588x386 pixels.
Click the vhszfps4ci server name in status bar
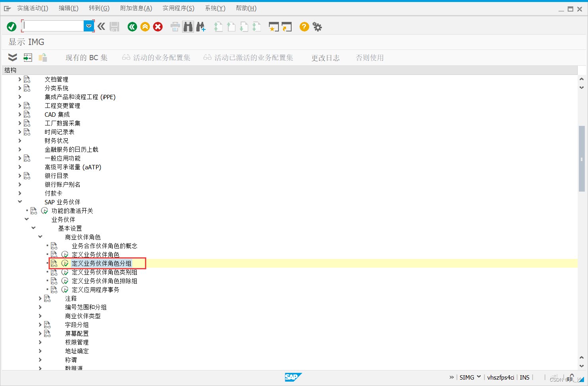click(501, 377)
